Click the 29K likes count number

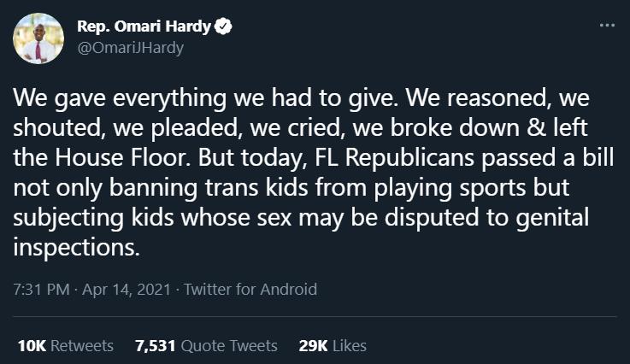click(x=314, y=346)
